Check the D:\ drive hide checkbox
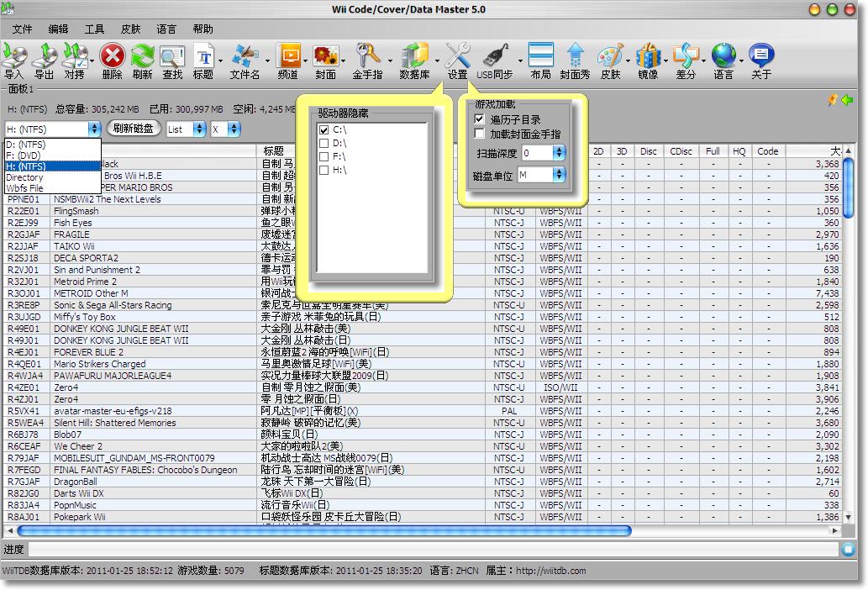 coord(324,144)
